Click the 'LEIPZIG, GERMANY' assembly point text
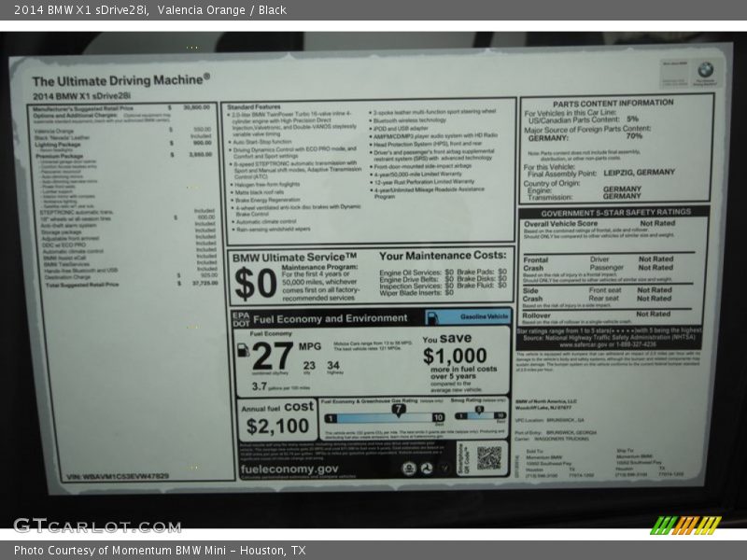 640,173
